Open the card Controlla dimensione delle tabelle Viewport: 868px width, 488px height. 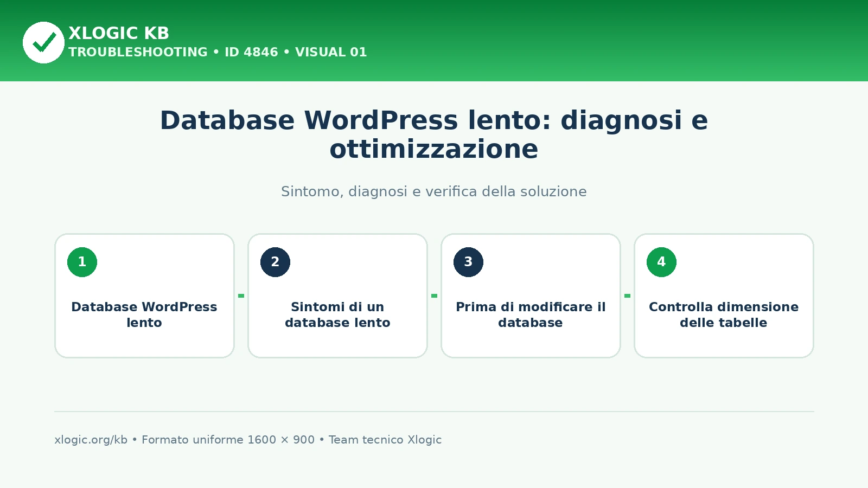tap(724, 296)
